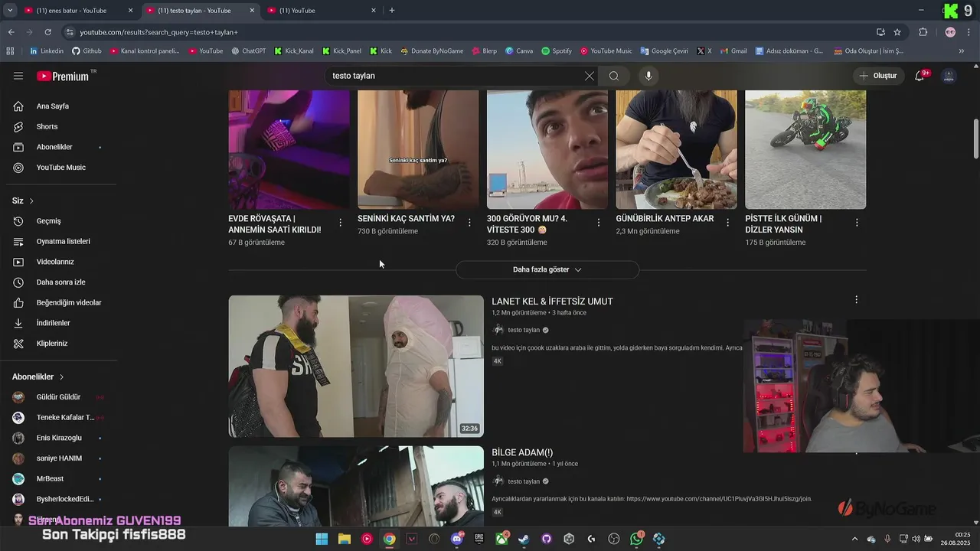Open the tab search dropdown
Viewport: 980px width, 551px height.
coord(10,11)
